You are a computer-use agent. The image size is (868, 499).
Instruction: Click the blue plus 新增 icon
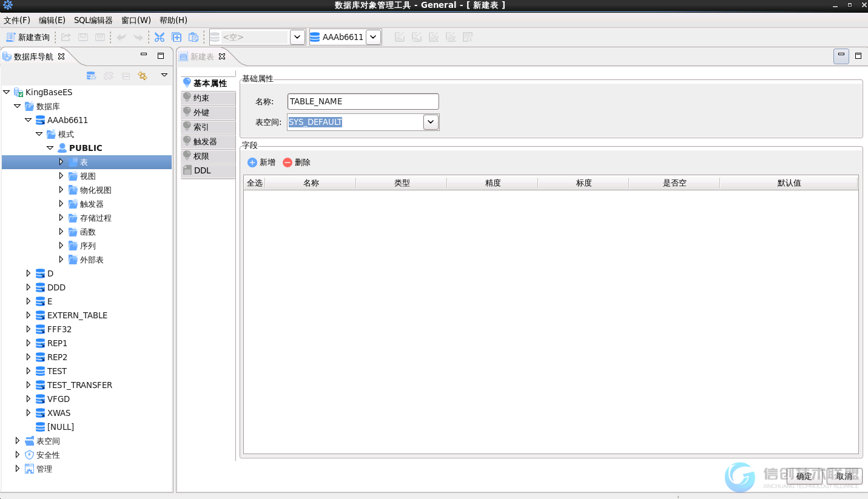coord(252,162)
